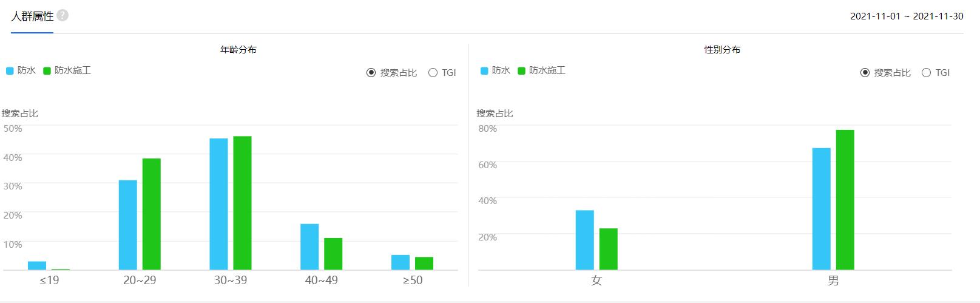
Task: Toggle green 防水施工 legend in gender chart
Action: [x=541, y=70]
